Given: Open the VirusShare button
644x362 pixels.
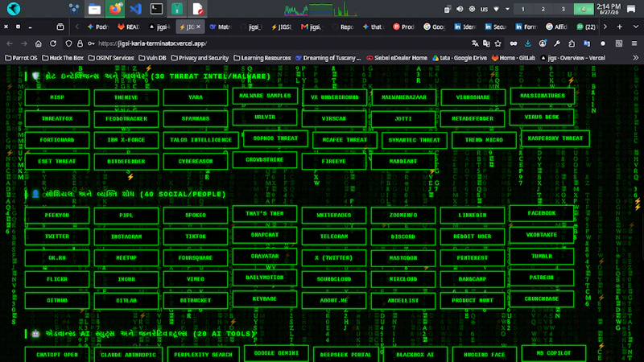Looking at the screenshot, I should (x=473, y=97).
